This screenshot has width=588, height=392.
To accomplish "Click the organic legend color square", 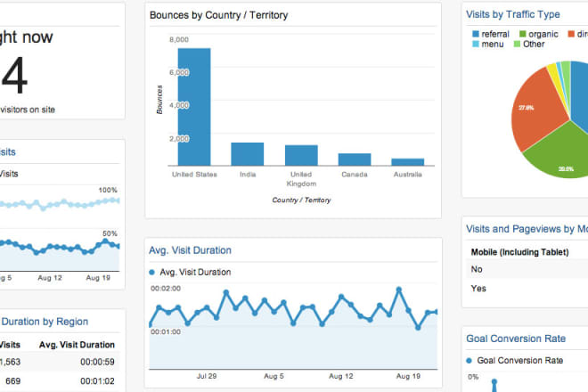I will tap(522, 34).
